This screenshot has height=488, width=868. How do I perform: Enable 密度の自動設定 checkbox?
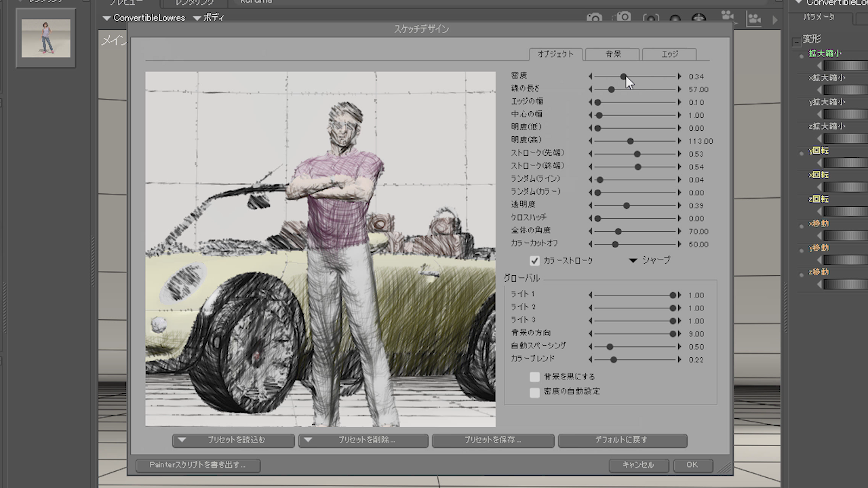coord(534,392)
